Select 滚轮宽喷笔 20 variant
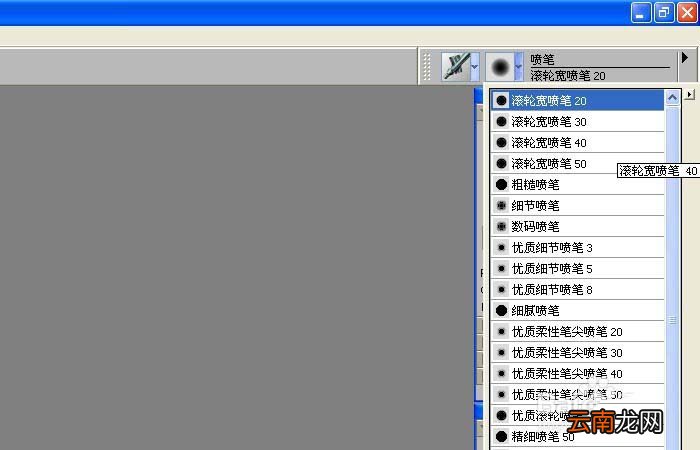Viewport: 700px width, 450px height. tap(577, 100)
